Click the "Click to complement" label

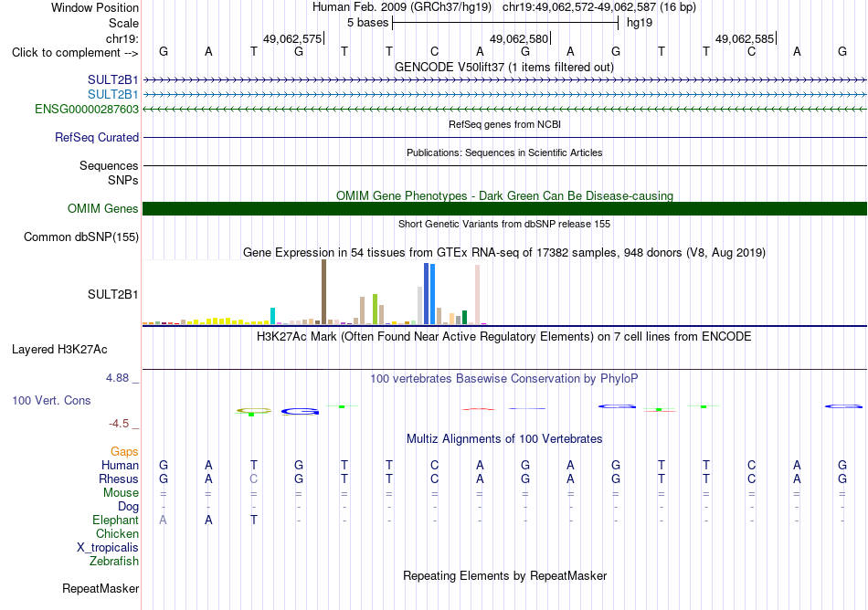tap(75, 53)
